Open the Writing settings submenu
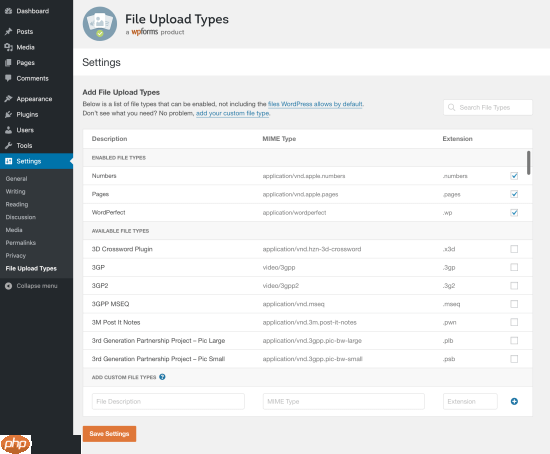Image resolution: width=550 pixels, height=454 pixels. tap(15, 192)
